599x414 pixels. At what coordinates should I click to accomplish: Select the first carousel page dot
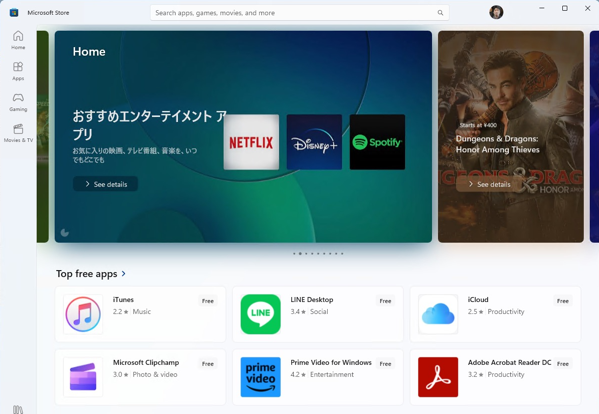coord(294,253)
